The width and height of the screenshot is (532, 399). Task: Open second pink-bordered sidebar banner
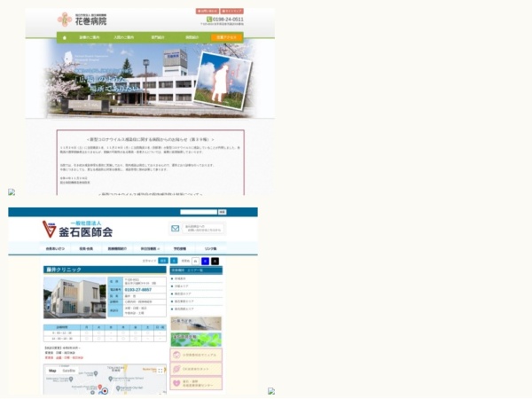tap(196, 369)
